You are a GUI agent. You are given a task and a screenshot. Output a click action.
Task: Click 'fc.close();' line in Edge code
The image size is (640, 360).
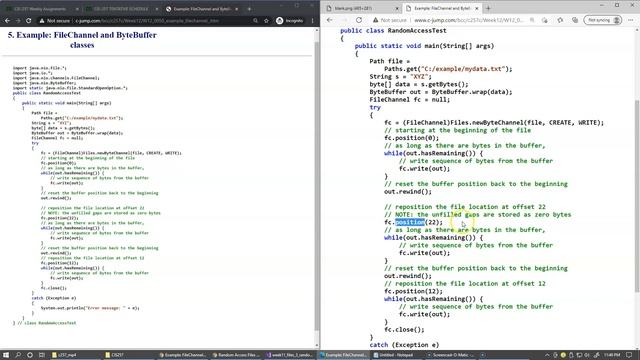(404, 329)
